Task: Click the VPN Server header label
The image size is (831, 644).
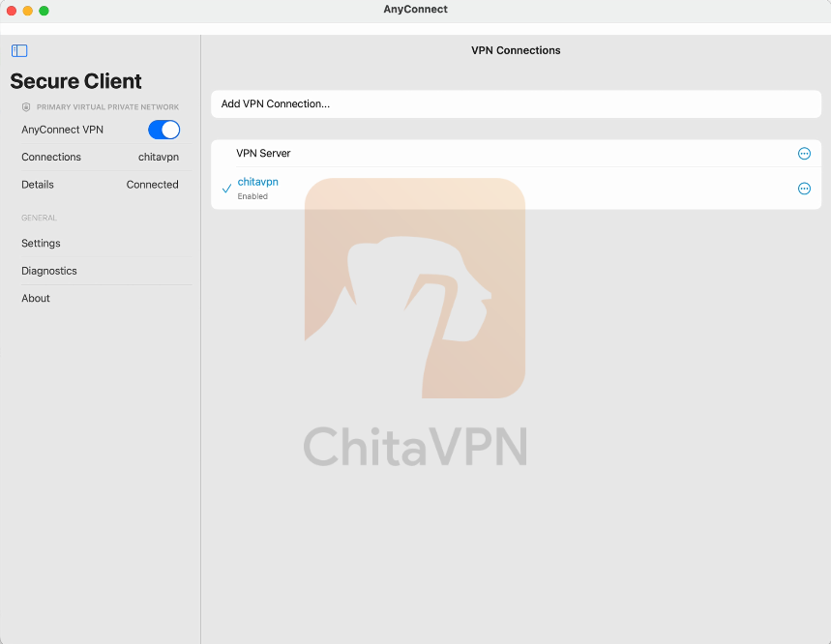Action: 263,154
